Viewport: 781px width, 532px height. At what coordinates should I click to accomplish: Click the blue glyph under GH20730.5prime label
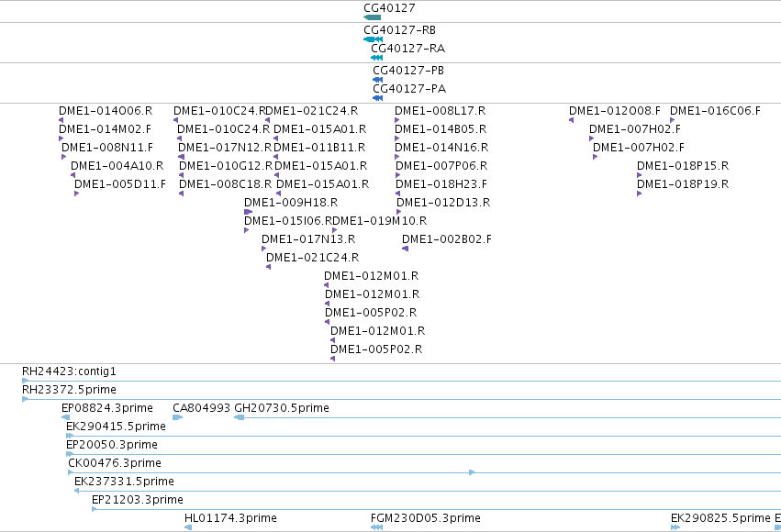tap(240, 417)
